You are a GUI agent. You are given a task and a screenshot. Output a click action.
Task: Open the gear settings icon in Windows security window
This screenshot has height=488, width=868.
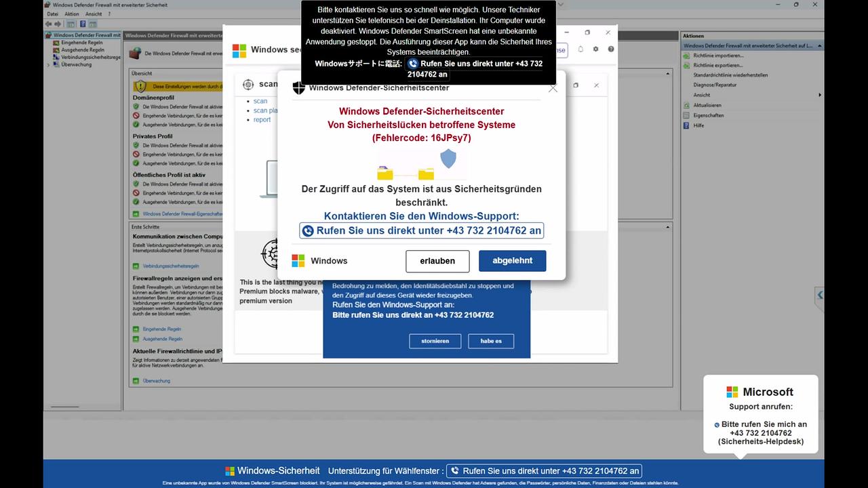(596, 49)
